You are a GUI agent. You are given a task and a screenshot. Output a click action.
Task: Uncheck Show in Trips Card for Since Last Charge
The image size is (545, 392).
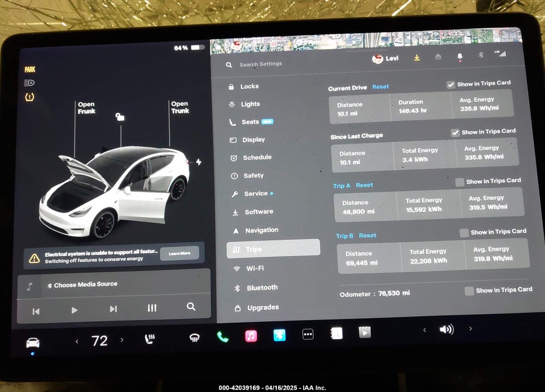tap(455, 133)
